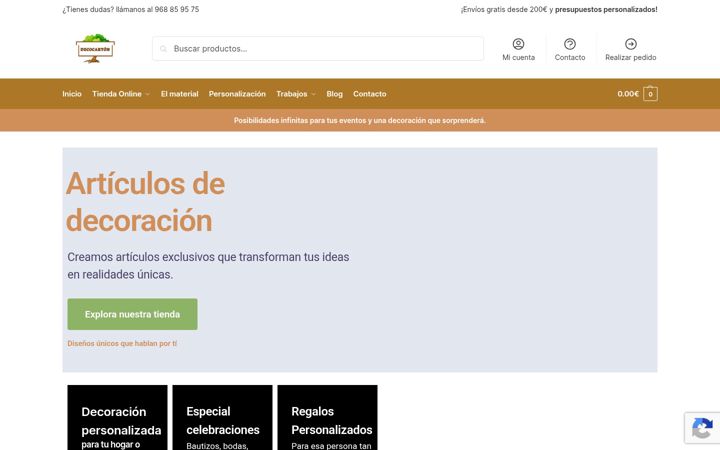Expand the Tienda Online submenu chevron
Screen dimensions: 720x450
pos(147,94)
